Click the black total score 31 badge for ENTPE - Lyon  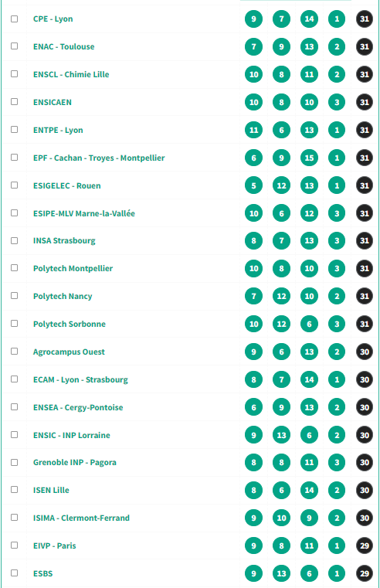[365, 130]
